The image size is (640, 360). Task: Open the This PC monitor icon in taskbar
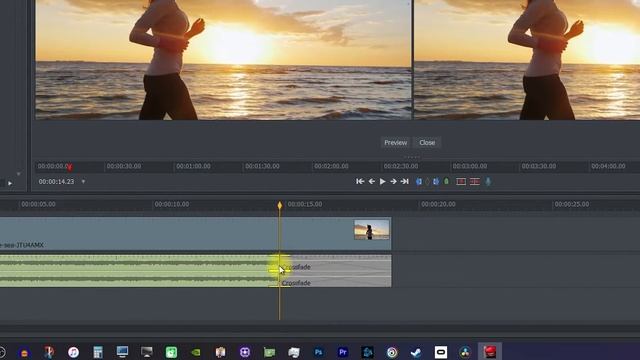point(122,352)
